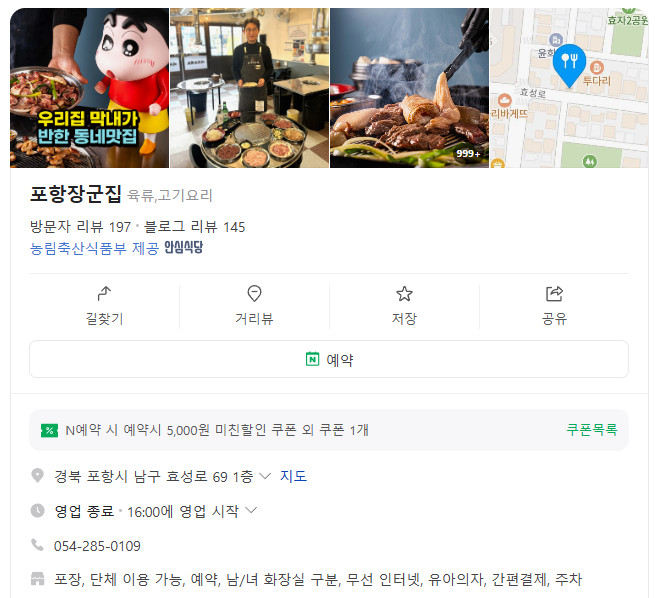This screenshot has width=659, height=598.
Task: Open the 쿠폰목록 coupon list
Action: pyautogui.click(x=592, y=429)
